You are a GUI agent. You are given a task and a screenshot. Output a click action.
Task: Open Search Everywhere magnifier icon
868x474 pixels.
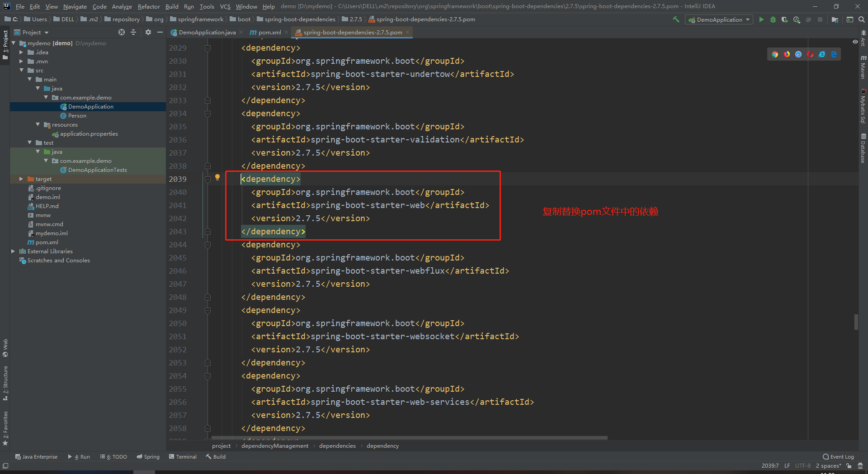(x=862, y=19)
